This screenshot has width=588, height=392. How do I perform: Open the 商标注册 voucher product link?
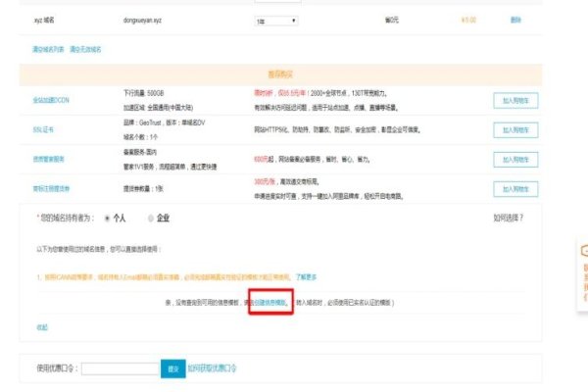[x=51, y=189]
